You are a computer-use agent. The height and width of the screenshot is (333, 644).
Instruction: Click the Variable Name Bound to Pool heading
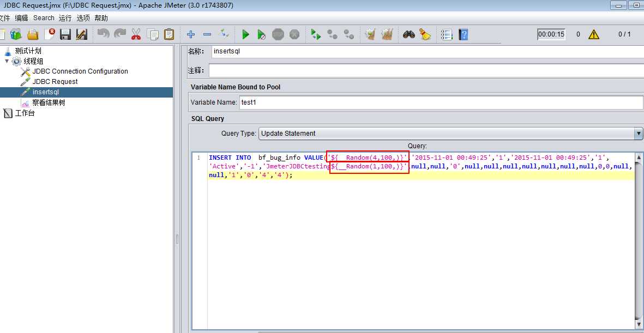pos(236,87)
